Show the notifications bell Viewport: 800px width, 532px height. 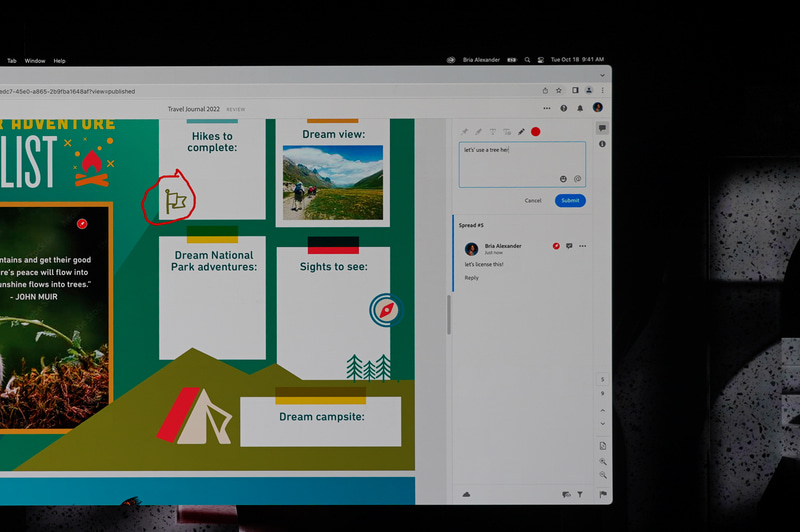[x=580, y=108]
